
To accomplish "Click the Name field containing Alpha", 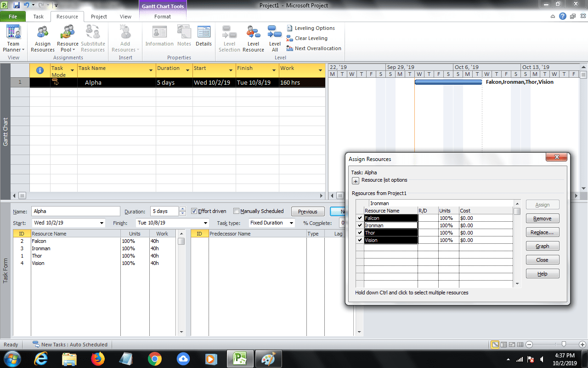I will [x=76, y=212].
